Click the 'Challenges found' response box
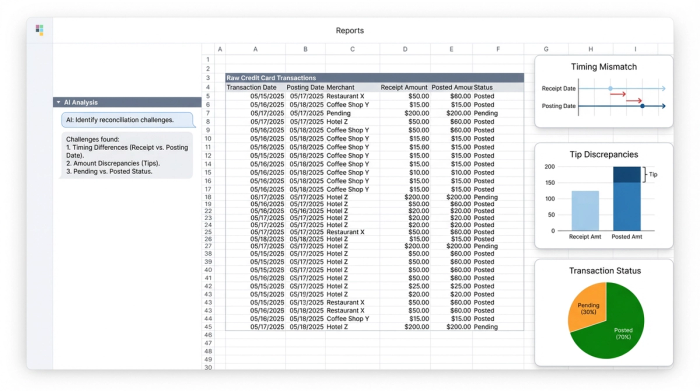 pyautogui.click(x=127, y=155)
